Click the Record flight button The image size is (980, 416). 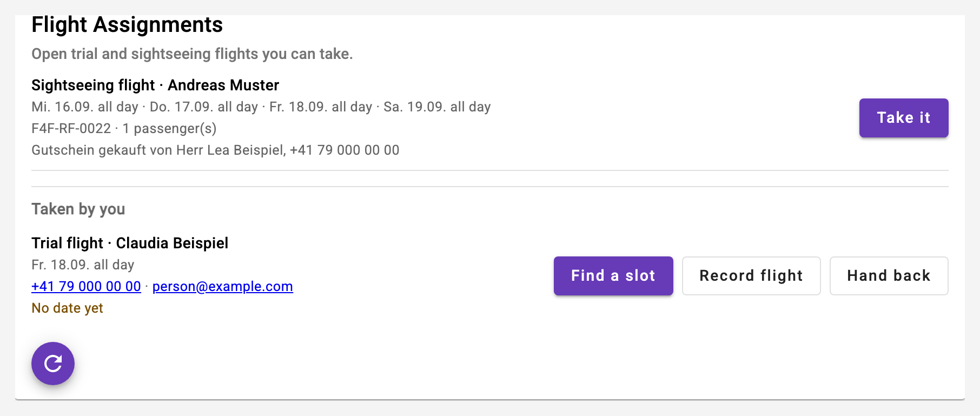751,276
